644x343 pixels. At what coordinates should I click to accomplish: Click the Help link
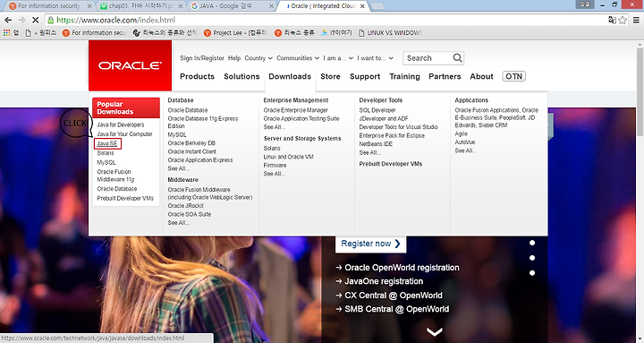[234, 58]
